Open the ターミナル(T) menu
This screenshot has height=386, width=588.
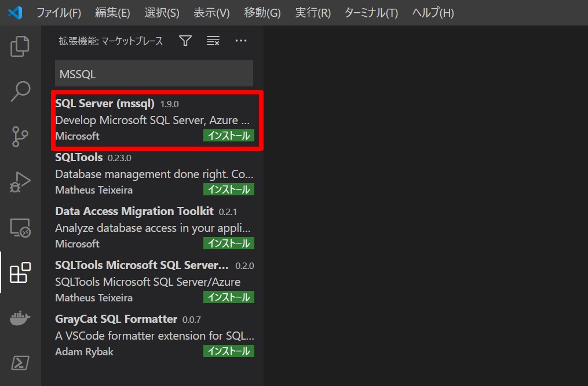click(371, 13)
